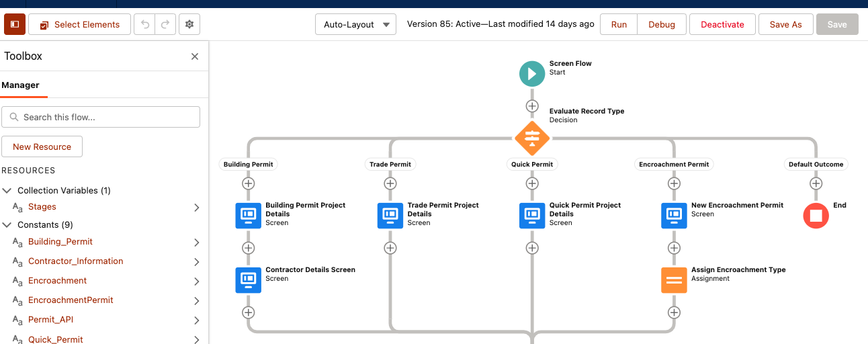This screenshot has width=868, height=344.
Task: Add element below New Encroachment Permit screen
Action: click(674, 248)
